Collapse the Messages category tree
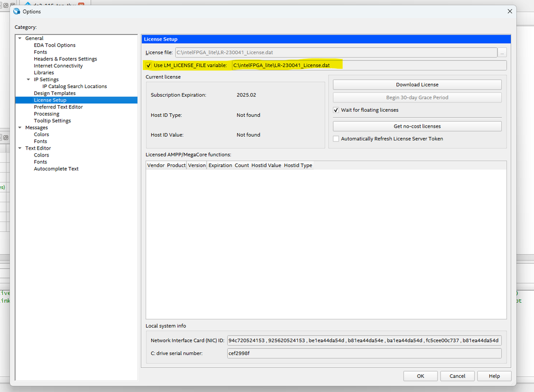 pyautogui.click(x=20, y=128)
